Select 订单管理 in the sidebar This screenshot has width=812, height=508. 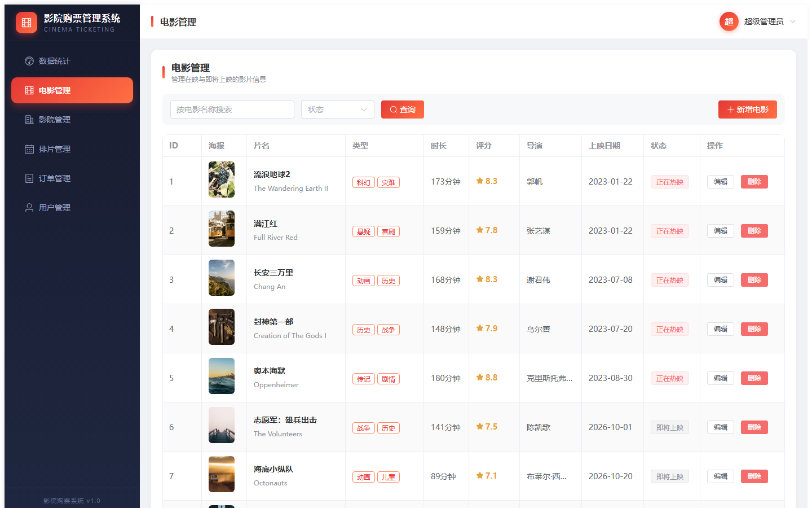click(72, 178)
